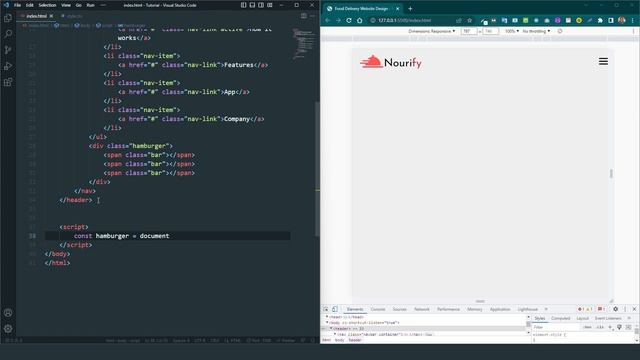
Task: Click the Styles Filter input field
Action: [x=556, y=327]
